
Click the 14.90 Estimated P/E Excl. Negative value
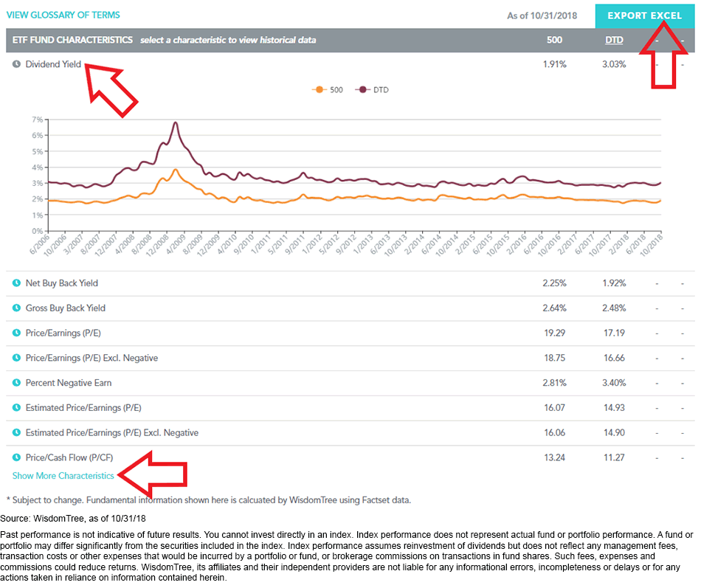614,432
